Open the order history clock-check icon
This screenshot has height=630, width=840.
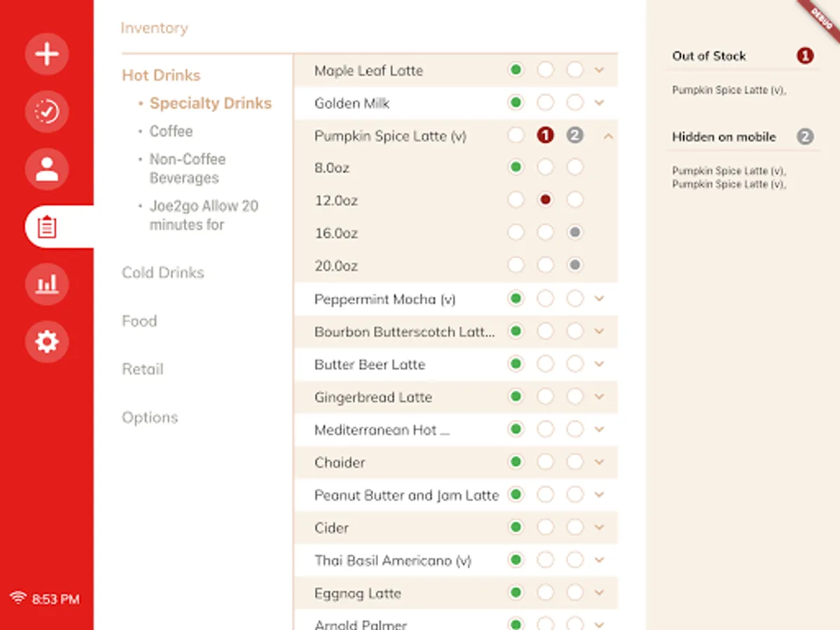[47, 111]
